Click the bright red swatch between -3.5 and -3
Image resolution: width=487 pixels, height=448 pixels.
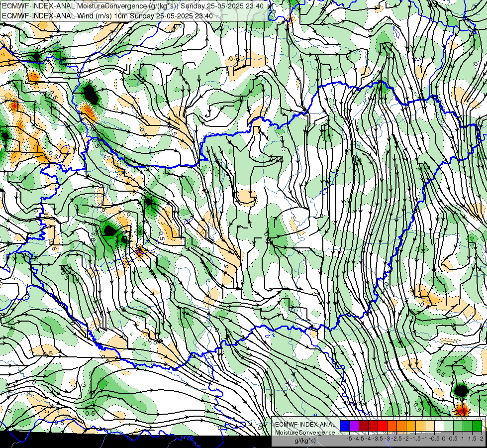pos(383,426)
